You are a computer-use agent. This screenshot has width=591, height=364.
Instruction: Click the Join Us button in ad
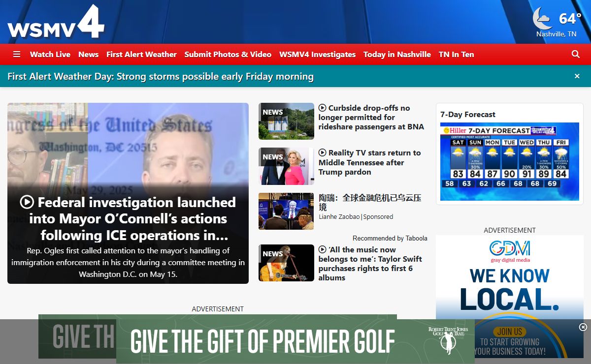[x=510, y=332]
